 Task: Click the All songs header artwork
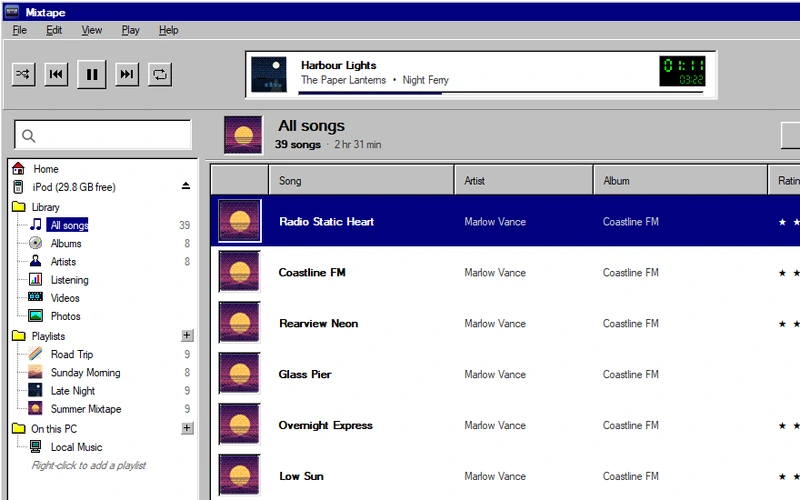243,135
